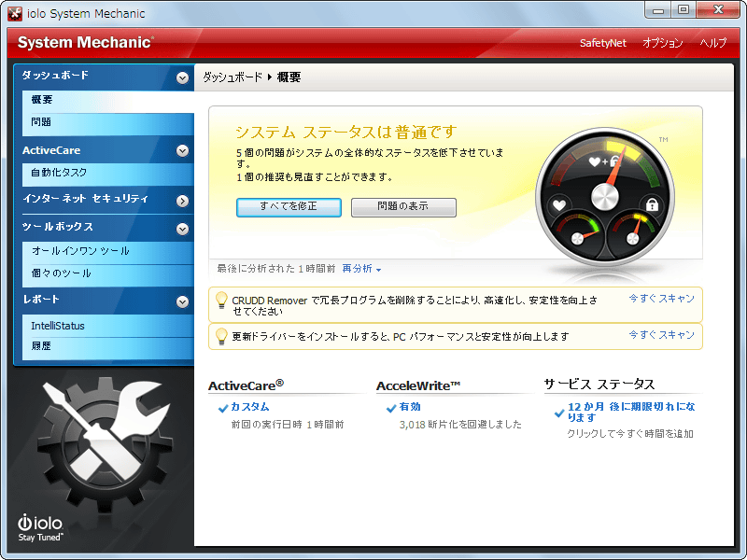747x560 pixels.
Task: Collapse the ダッシュボード sidebar section
Action: [182, 77]
